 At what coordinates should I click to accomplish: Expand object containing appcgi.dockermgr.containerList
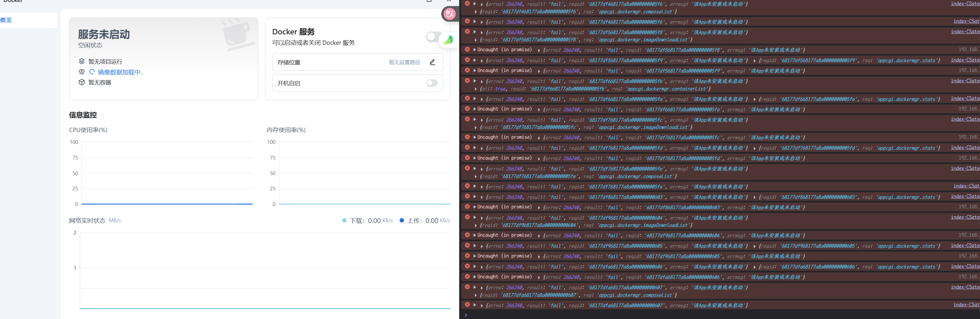[476, 89]
